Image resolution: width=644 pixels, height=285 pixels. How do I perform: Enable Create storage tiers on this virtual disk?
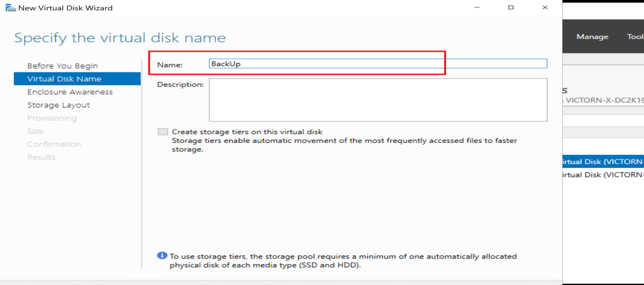164,132
